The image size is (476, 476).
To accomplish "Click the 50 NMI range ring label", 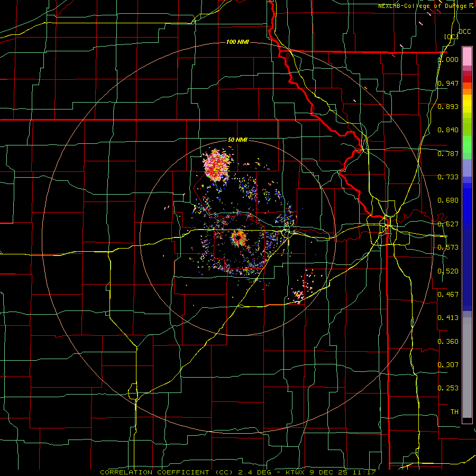I will coord(237,140).
